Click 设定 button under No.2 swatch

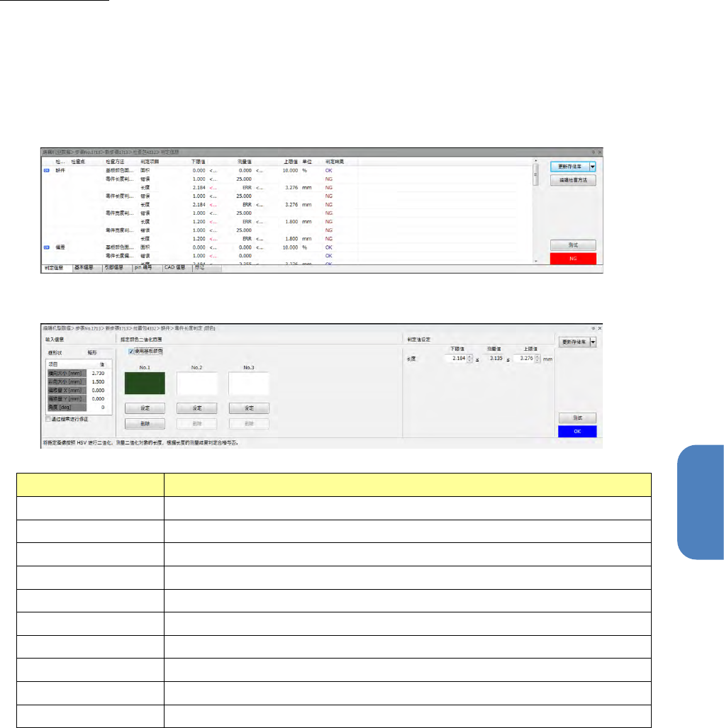tap(197, 408)
